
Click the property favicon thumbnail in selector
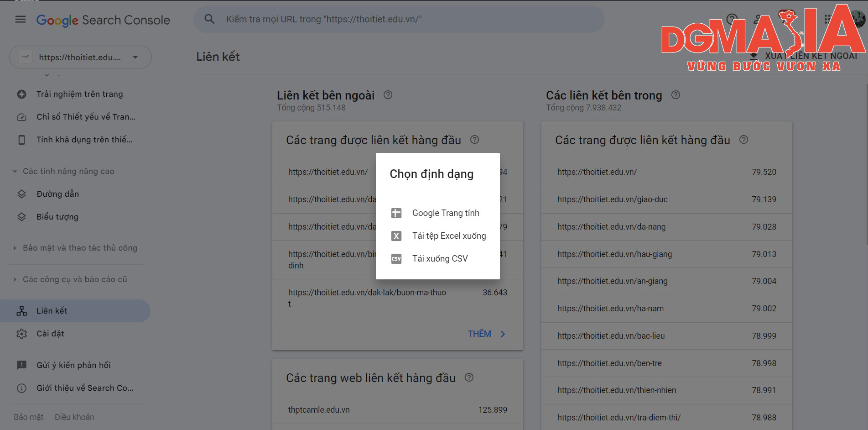pyautogui.click(x=26, y=57)
